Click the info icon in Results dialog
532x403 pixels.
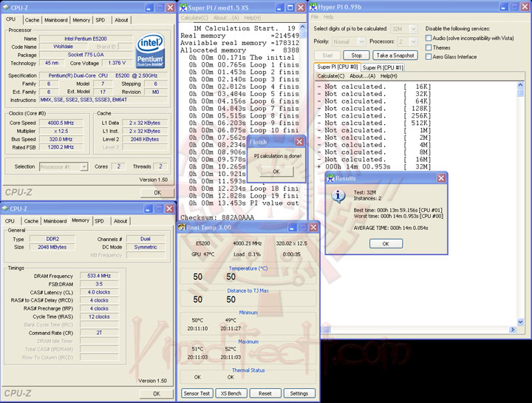[x=338, y=196]
